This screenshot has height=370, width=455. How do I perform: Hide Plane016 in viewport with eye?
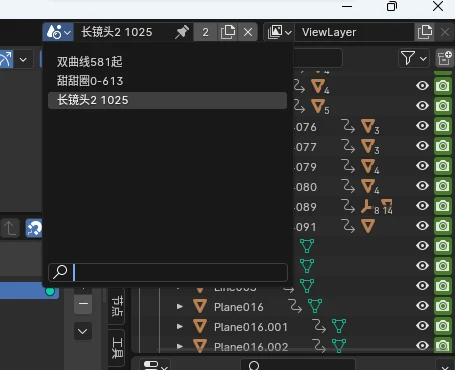[422, 306]
